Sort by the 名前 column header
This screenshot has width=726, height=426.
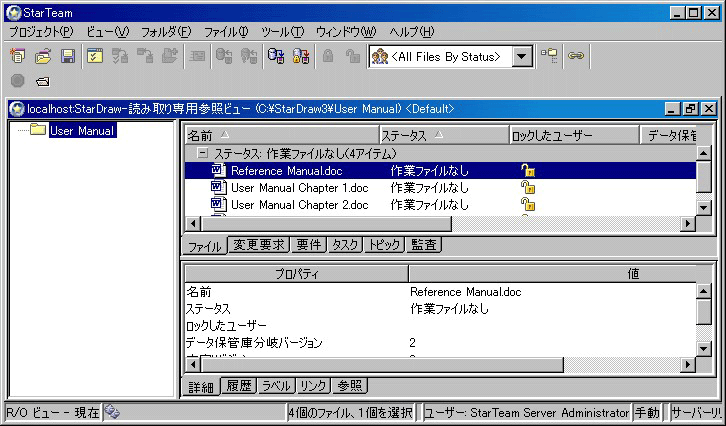pyautogui.click(x=282, y=135)
